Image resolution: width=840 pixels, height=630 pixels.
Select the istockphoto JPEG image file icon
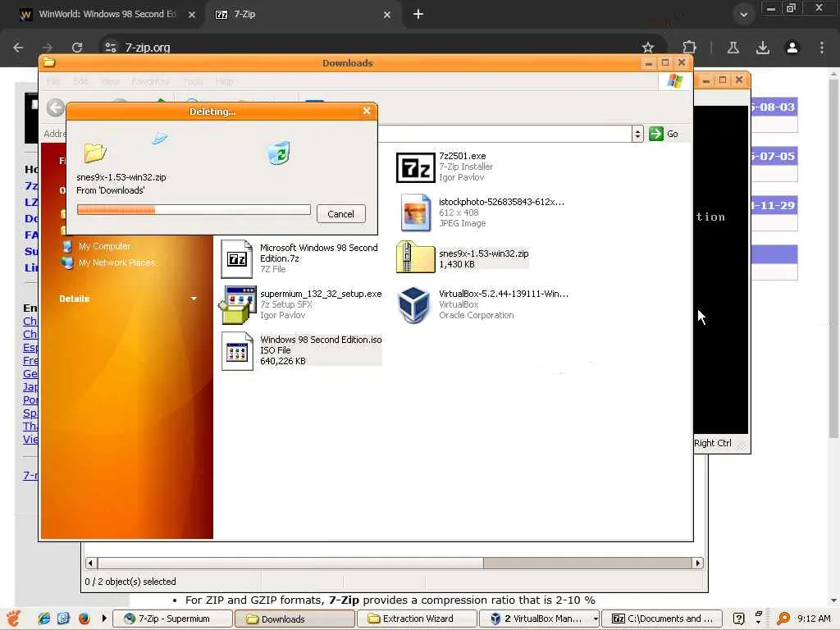click(x=415, y=212)
